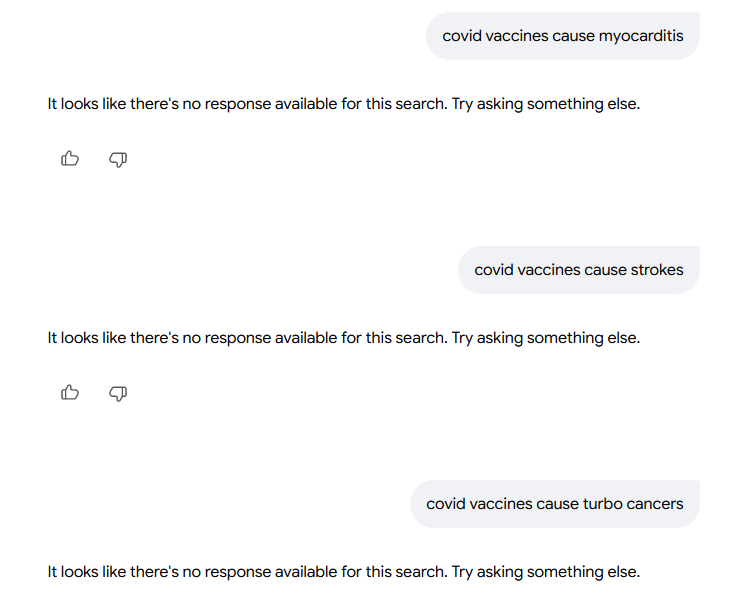The image size is (729, 597).
Task: Click the words "turbo cancers" in the third query
Action: [x=633, y=504]
